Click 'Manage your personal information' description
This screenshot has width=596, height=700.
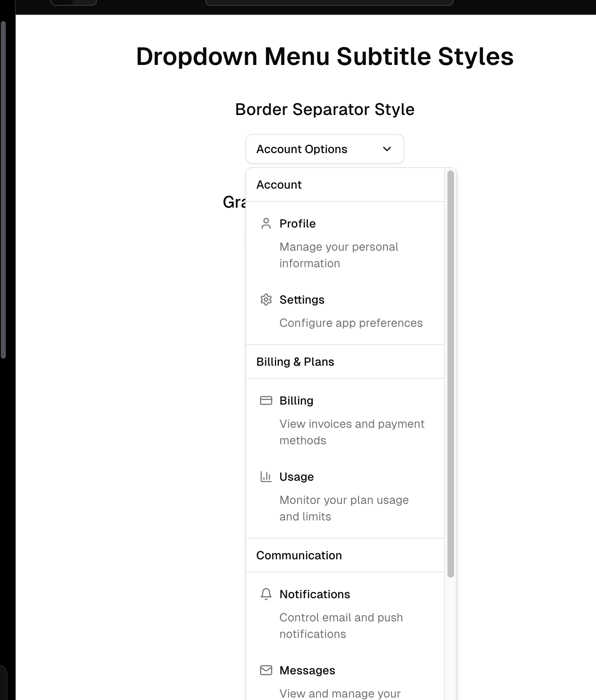[339, 255]
